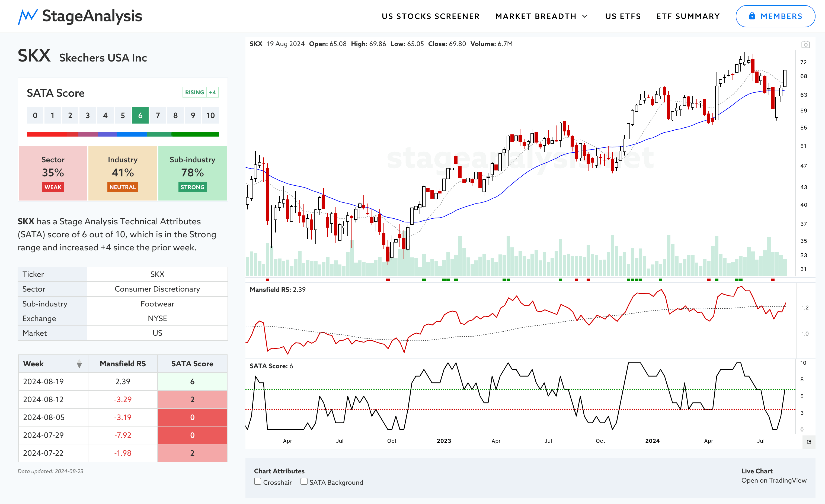Click the lock icon in Members button
Image resolution: width=825 pixels, height=504 pixels.
pos(752,16)
